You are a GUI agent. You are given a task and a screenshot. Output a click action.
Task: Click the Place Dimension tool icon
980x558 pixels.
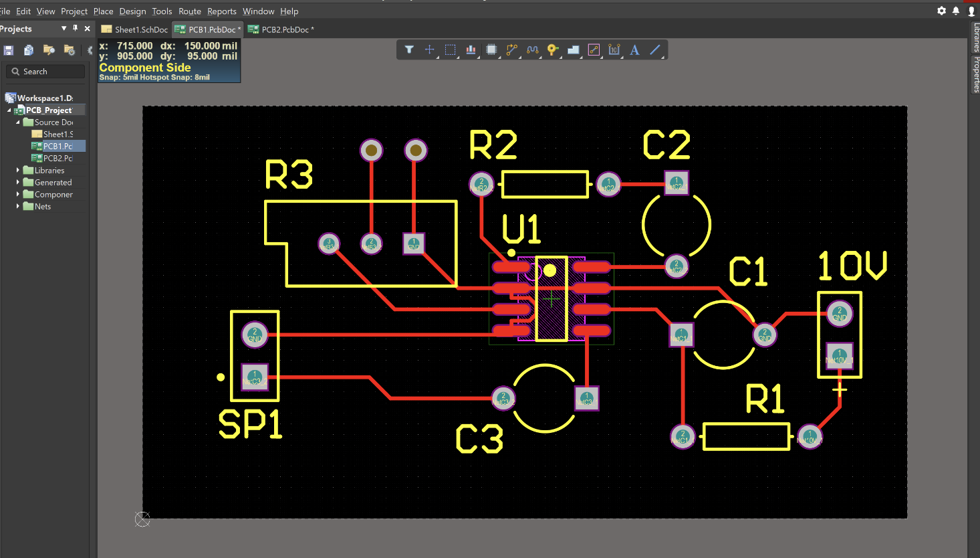pos(614,50)
